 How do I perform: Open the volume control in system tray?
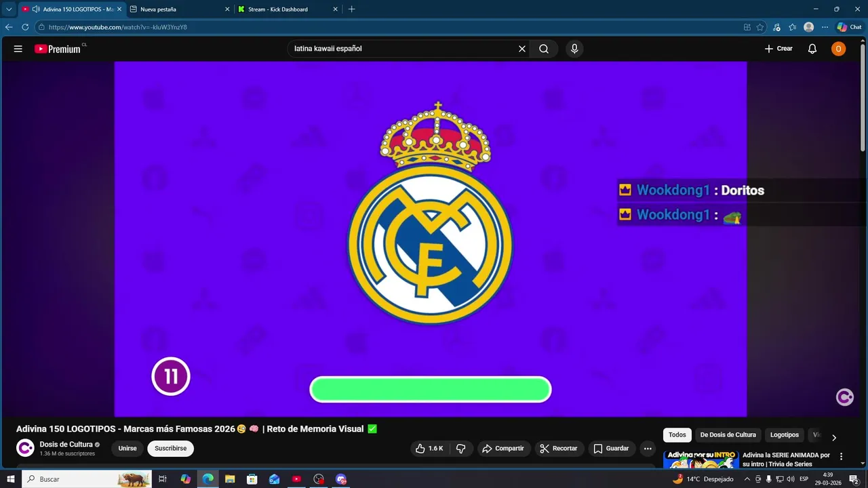coord(791,479)
